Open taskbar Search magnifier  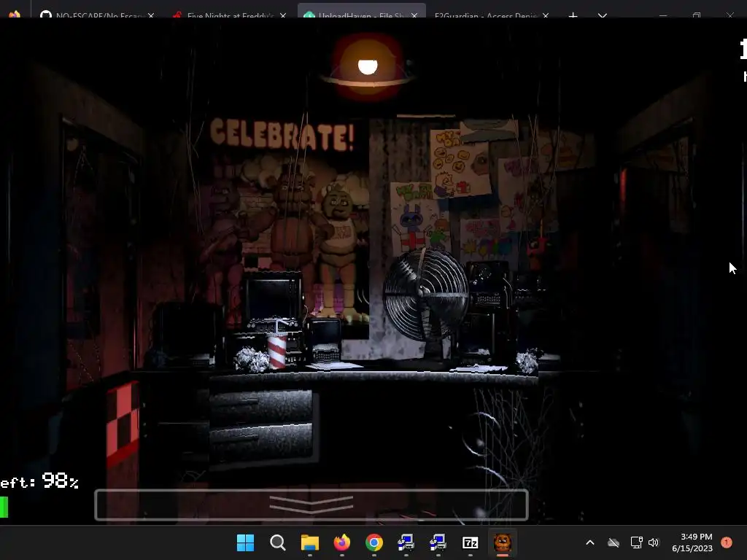[x=278, y=542]
